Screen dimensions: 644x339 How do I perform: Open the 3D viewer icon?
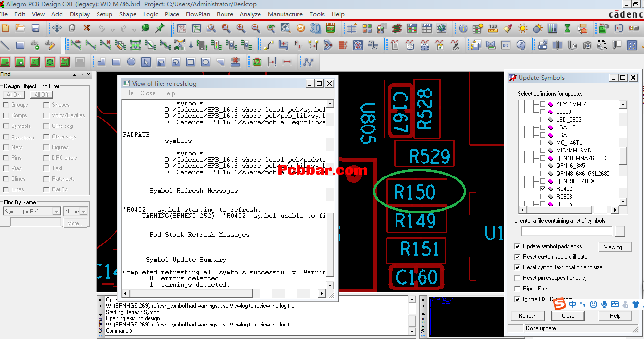(x=315, y=28)
